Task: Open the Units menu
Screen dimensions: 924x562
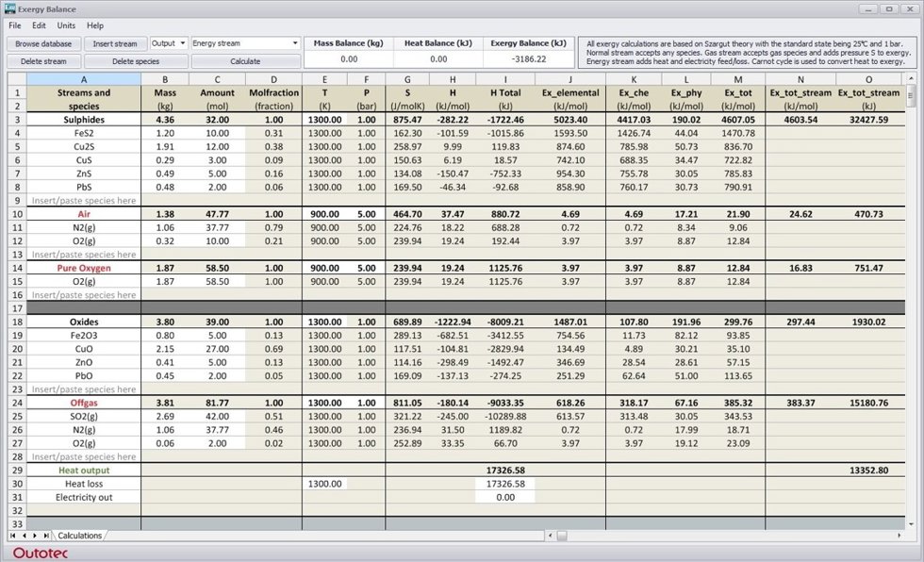Action: point(66,25)
